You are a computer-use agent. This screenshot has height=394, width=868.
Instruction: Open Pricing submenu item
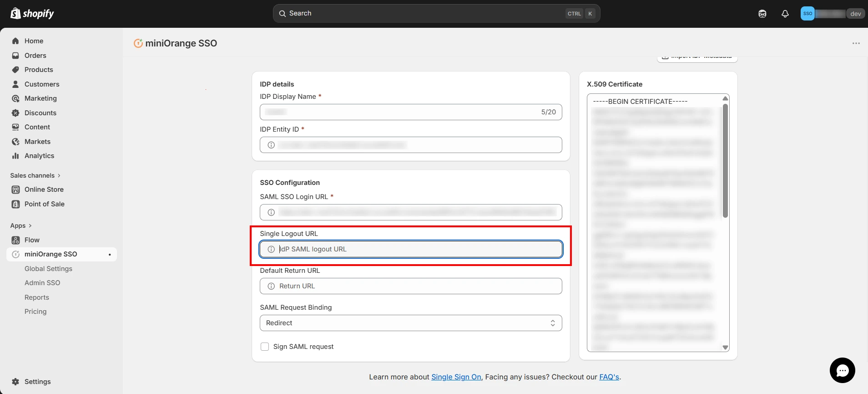(x=35, y=312)
